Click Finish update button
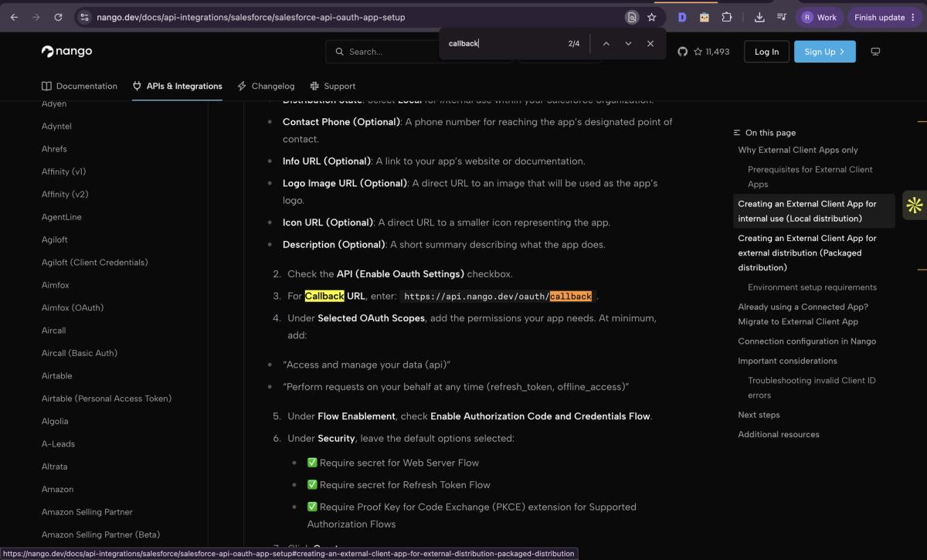The image size is (927, 560). [x=885, y=17]
